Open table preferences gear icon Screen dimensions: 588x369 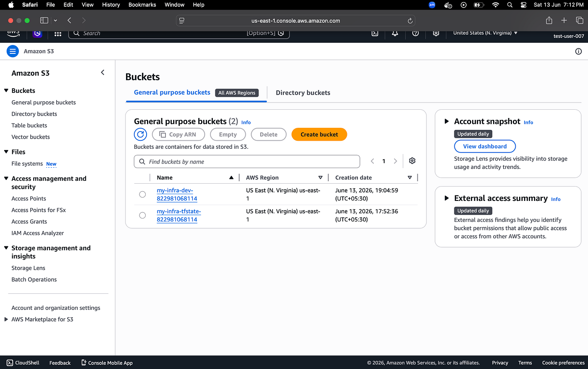(x=412, y=161)
